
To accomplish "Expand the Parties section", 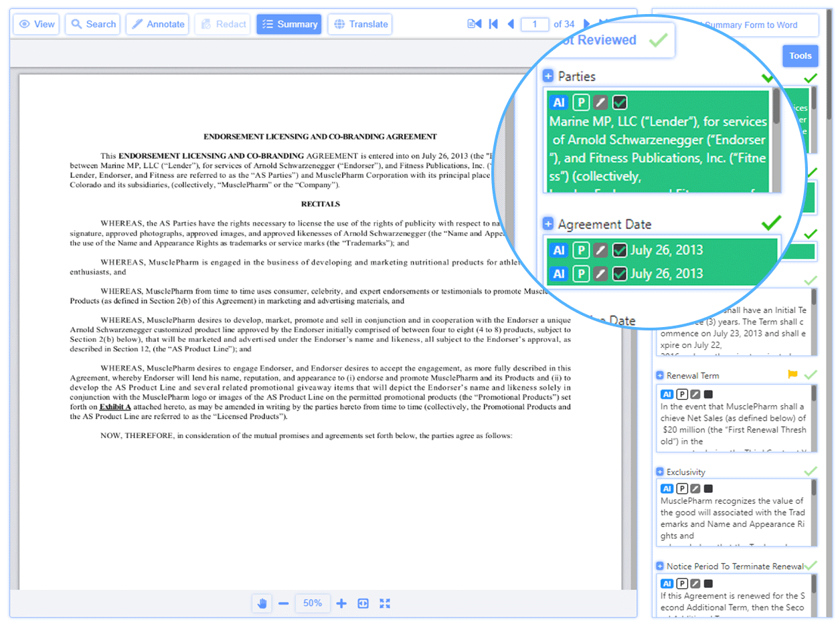I will pos(548,76).
